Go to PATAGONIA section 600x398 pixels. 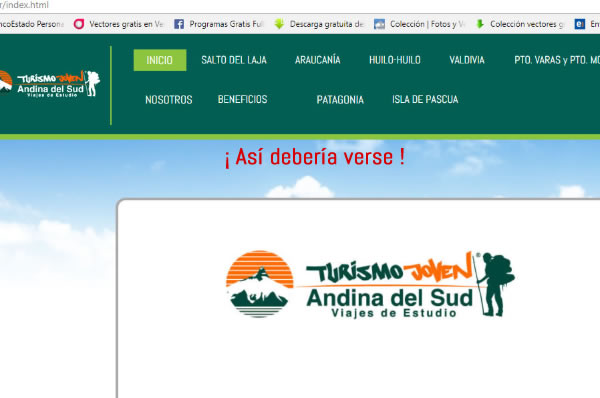pyautogui.click(x=340, y=100)
